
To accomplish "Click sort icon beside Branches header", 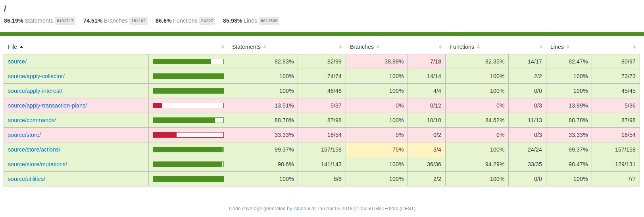I will click(x=378, y=47).
